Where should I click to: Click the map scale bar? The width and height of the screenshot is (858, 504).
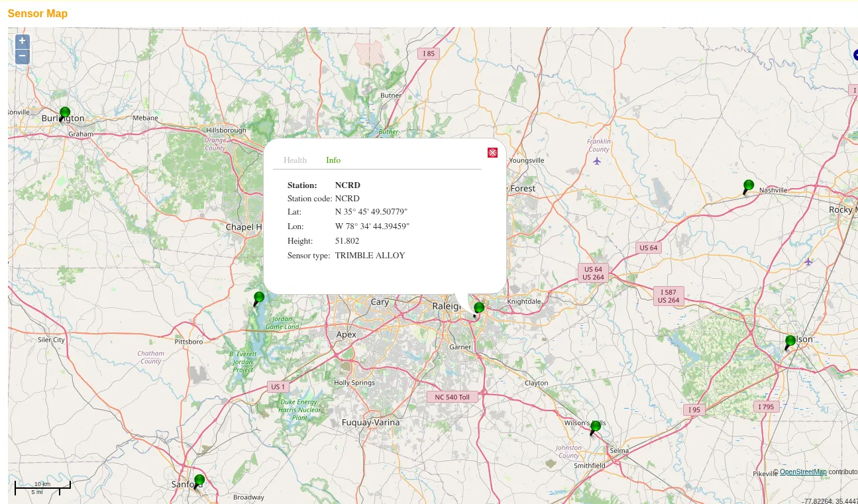point(42,488)
